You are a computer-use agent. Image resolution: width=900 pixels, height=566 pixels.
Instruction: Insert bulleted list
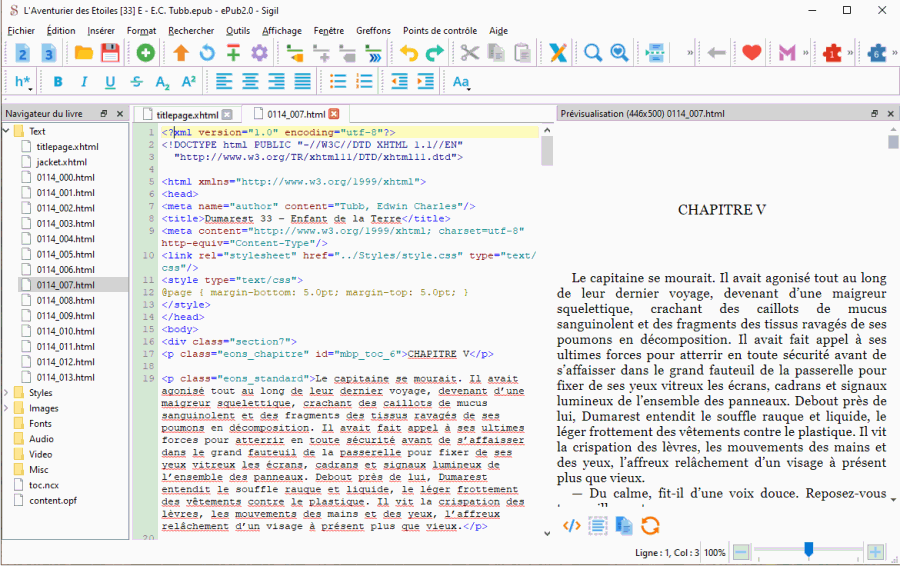click(338, 82)
